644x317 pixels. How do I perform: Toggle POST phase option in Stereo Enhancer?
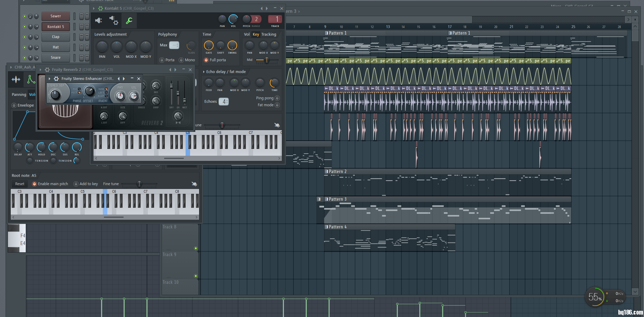[x=79, y=92]
